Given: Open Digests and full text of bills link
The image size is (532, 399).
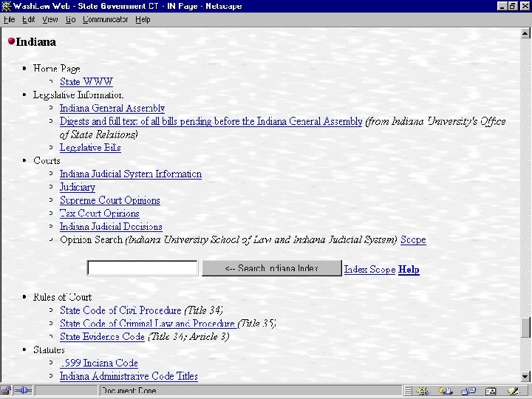Looking at the screenshot, I should pyautogui.click(x=211, y=121).
